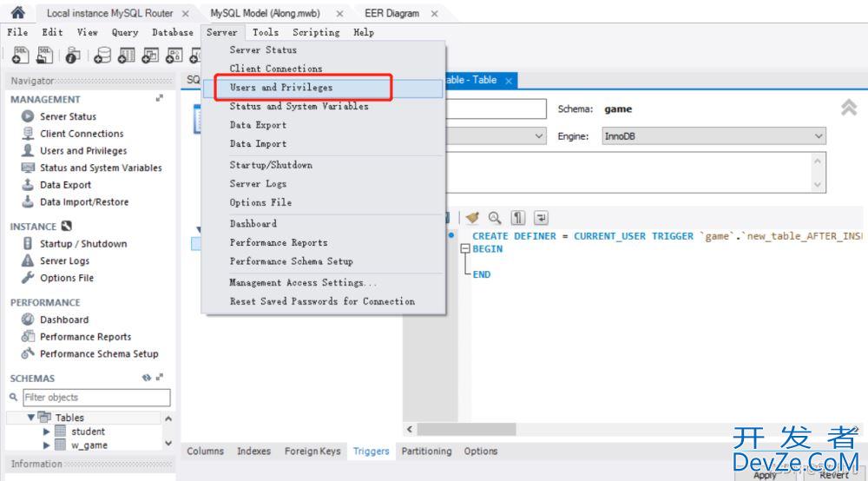This screenshot has height=481, width=868.
Task: Switch to Local instance MySQL Router tab
Action: tap(109, 13)
